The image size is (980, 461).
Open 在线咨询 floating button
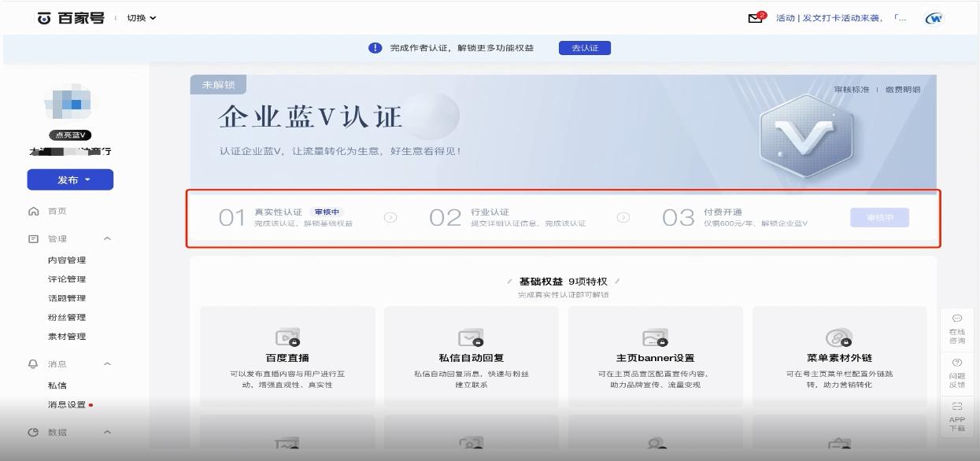pyautogui.click(x=957, y=329)
